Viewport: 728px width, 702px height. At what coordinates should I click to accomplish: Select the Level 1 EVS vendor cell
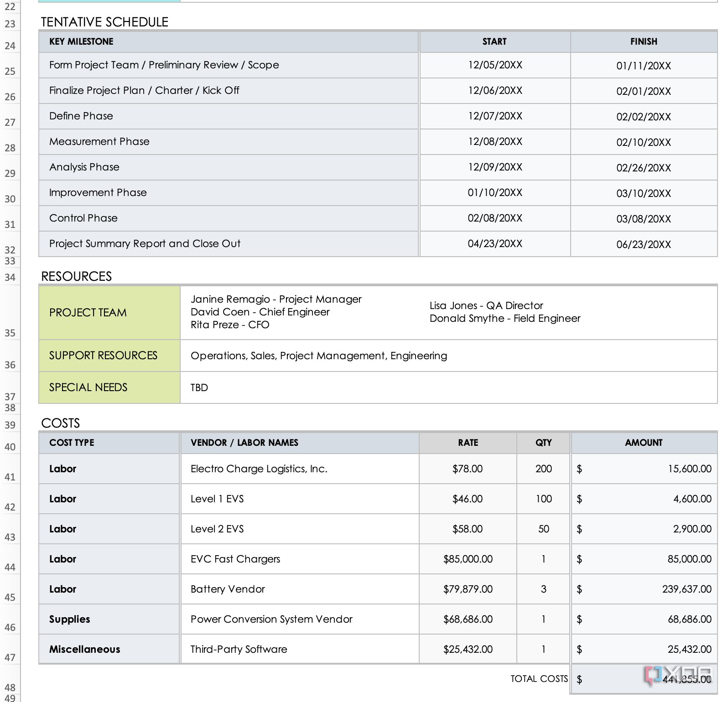[x=300, y=499]
